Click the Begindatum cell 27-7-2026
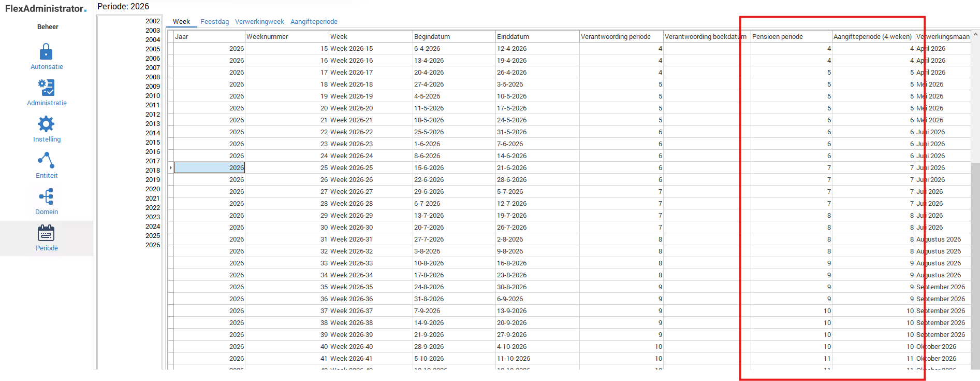The height and width of the screenshot is (381, 980). [454, 239]
